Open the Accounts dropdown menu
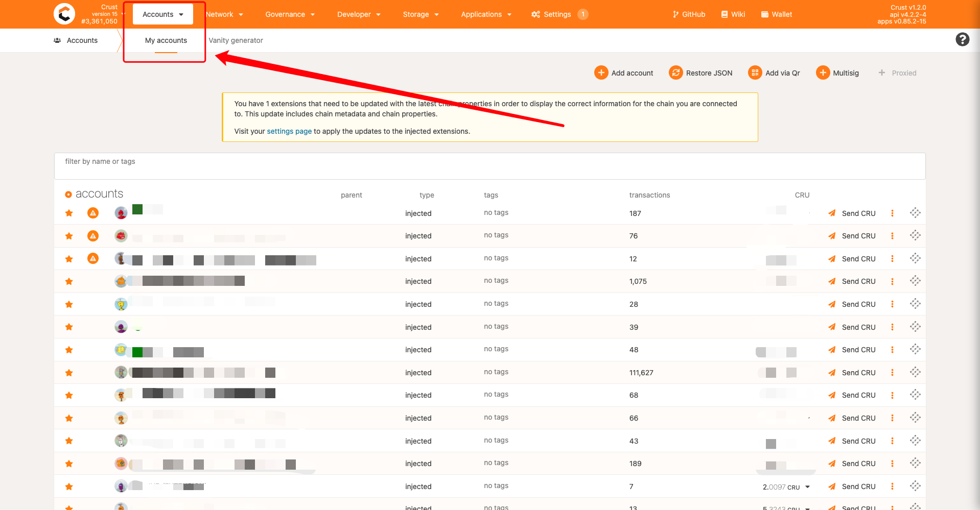The width and height of the screenshot is (980, 510). [x=163, y=14]
